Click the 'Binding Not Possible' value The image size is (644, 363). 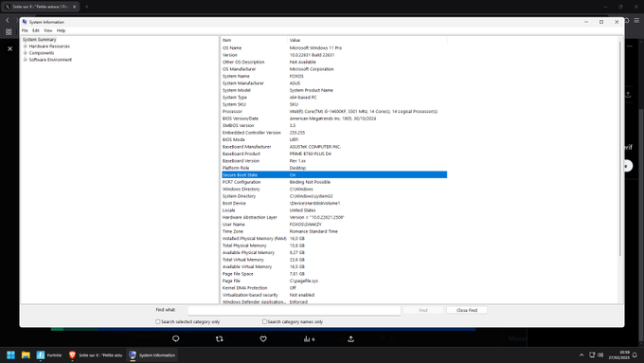(310, 182)
